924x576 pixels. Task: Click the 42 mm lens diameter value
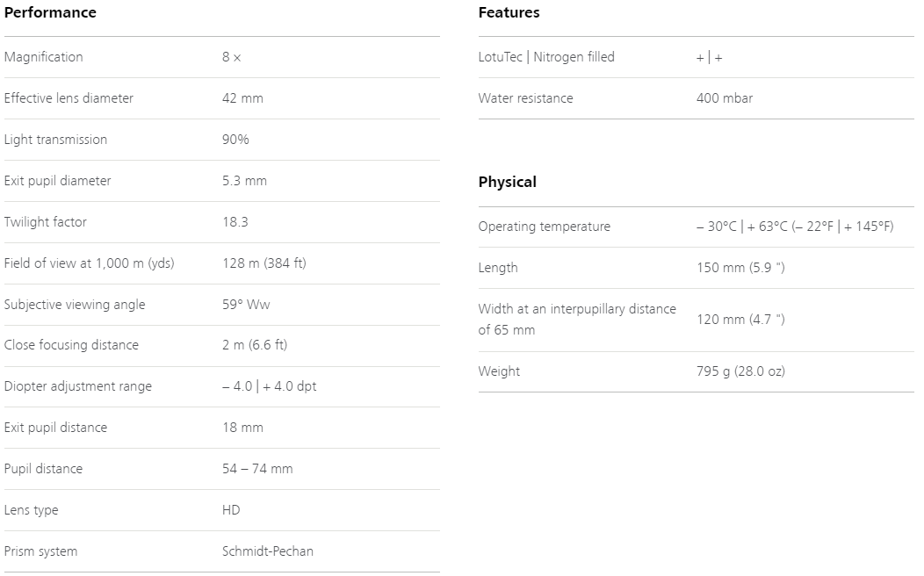tap(242, 98)
